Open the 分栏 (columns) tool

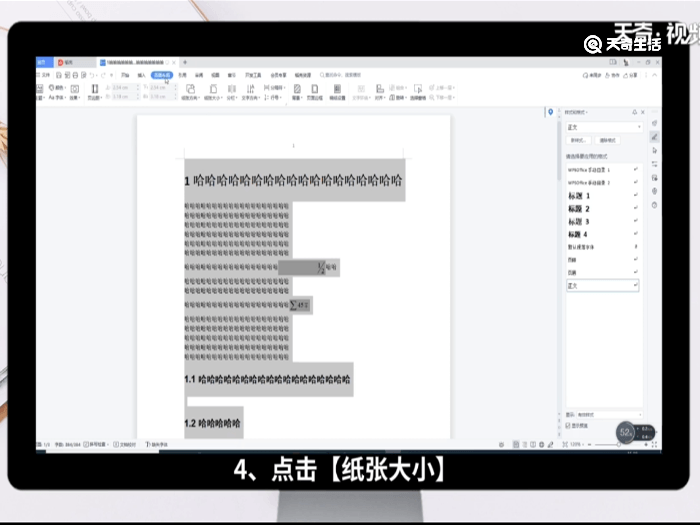232,92
